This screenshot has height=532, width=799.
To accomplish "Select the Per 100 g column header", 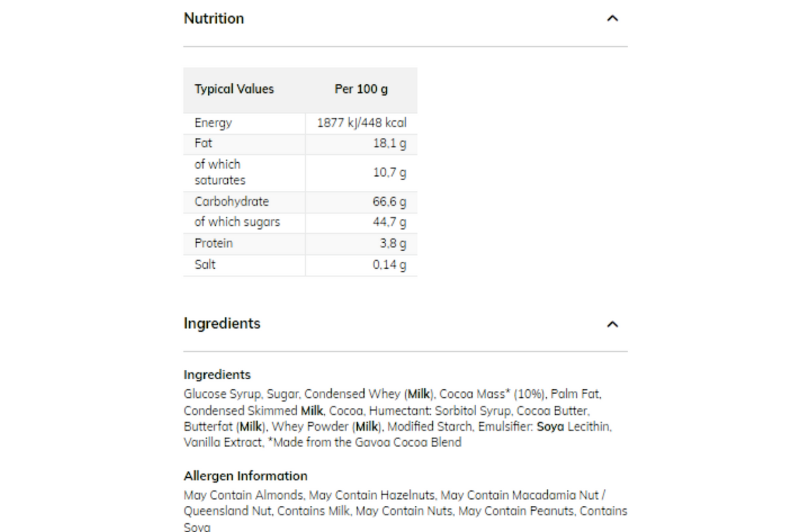I will click(361, 89).
